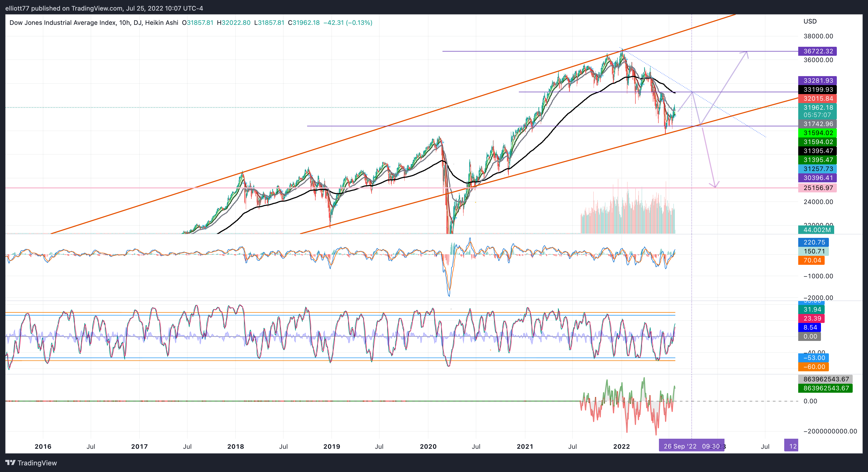The image size is (868, 472).
Task: Click the volume label 44.002M
Action: point(816,230)
